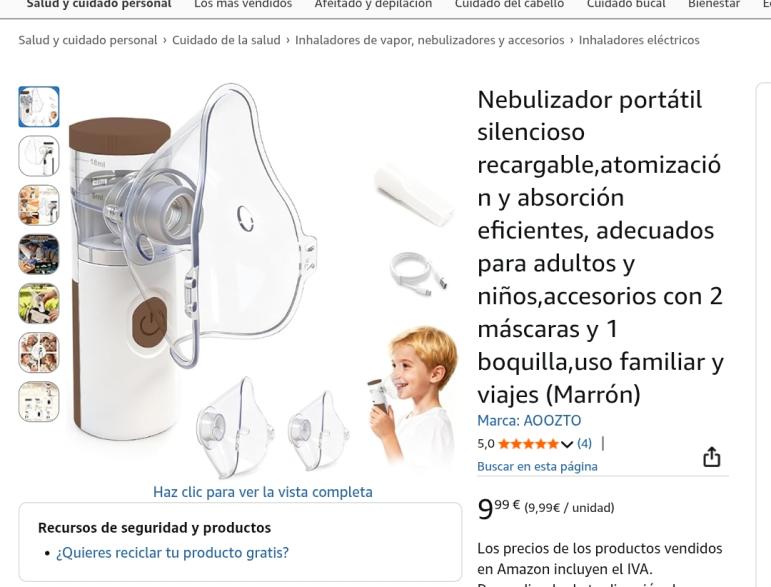Viewport: 771px width, 587px height.
Task: Open the Marca: AOOZTO brand link
Action: pyautogui.click(x=529, y=421)
